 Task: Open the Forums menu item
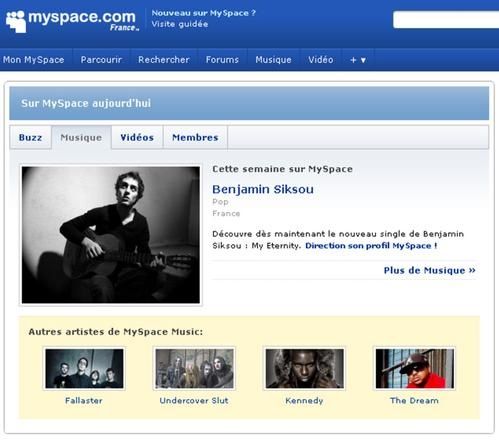point(222,60)
